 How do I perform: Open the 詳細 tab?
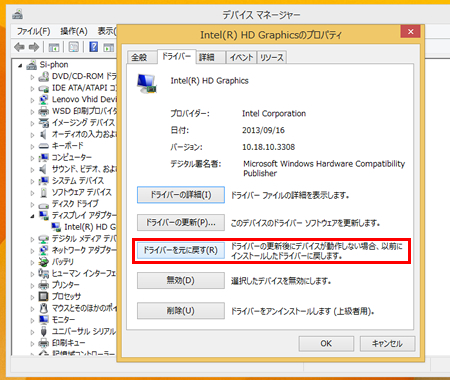(211, 57)
